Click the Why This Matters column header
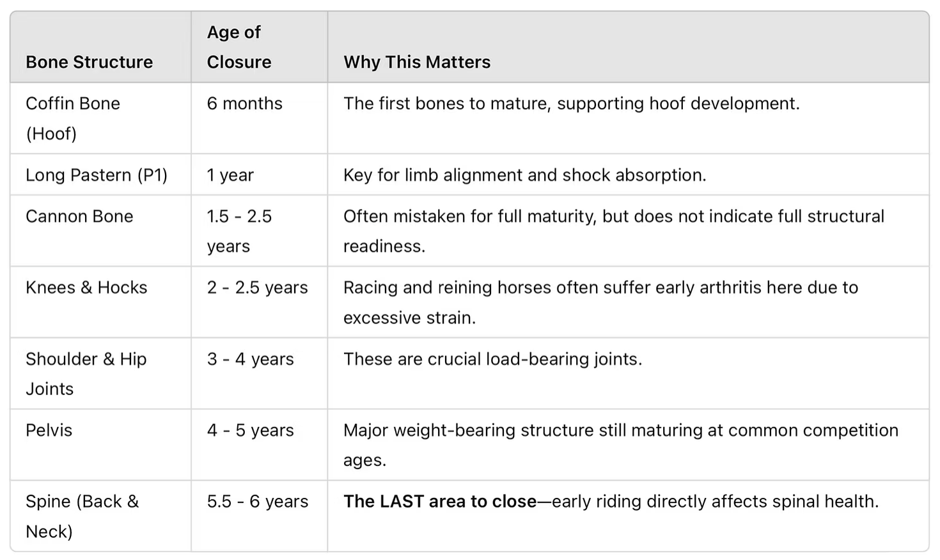The height and width of the screenshot is (560, 940). 417,62
